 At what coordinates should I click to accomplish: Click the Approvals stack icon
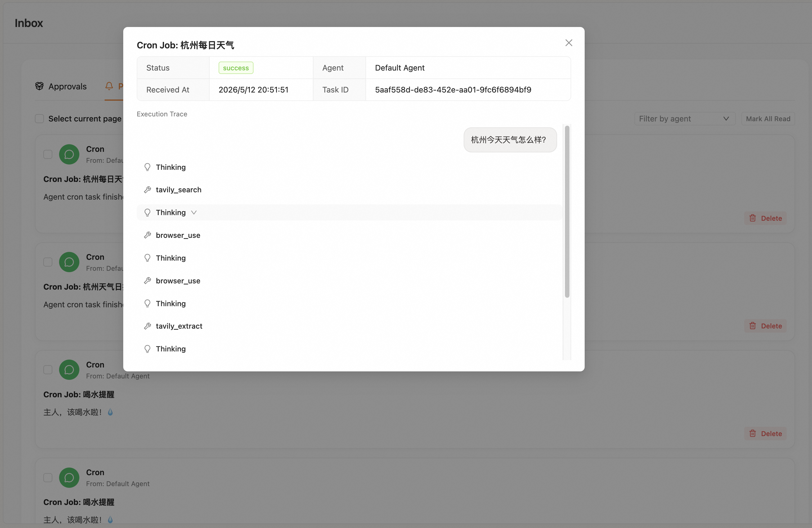pyautogui.click(x=40, y=86)
